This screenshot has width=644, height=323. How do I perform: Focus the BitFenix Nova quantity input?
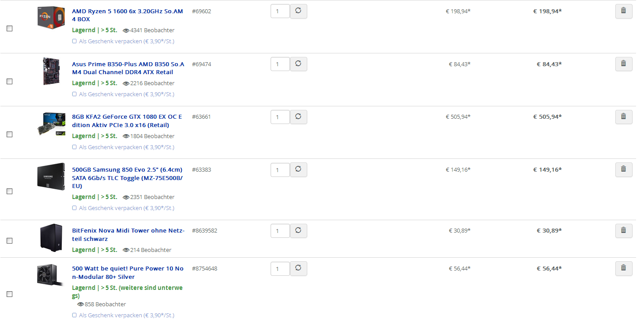click(x=280, y=231)
